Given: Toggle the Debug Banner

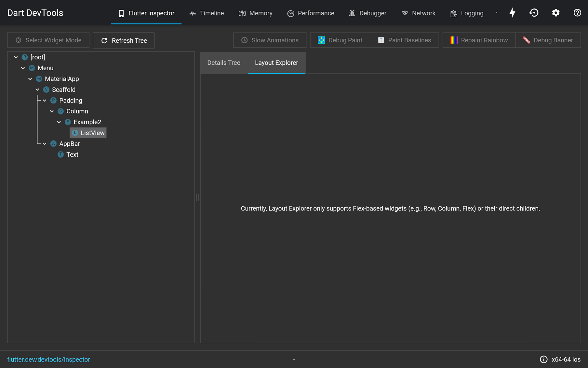Looking at the screenshot, I should coord(548,40).
